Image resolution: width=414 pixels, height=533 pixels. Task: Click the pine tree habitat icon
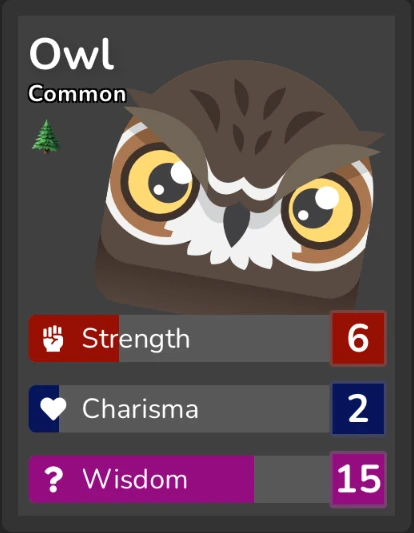47,136
